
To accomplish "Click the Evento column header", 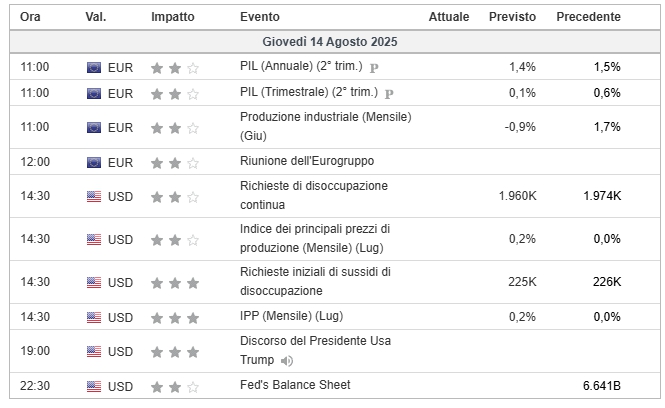I will click(260, 17).
